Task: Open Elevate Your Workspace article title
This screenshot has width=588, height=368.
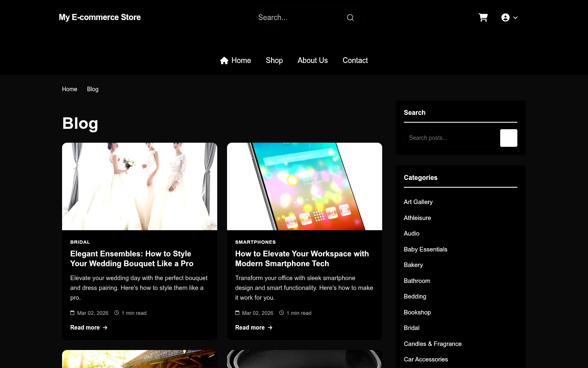Action: 302,259
